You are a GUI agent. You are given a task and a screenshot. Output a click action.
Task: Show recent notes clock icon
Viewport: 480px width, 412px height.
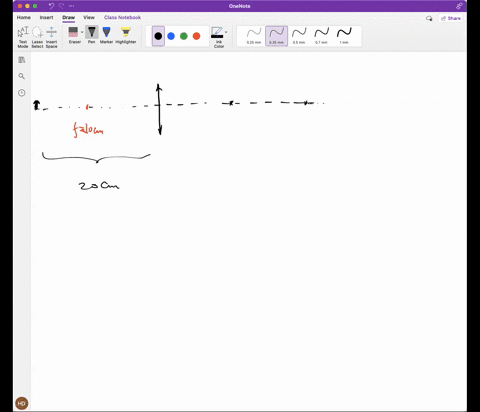[x=22, y=93]
